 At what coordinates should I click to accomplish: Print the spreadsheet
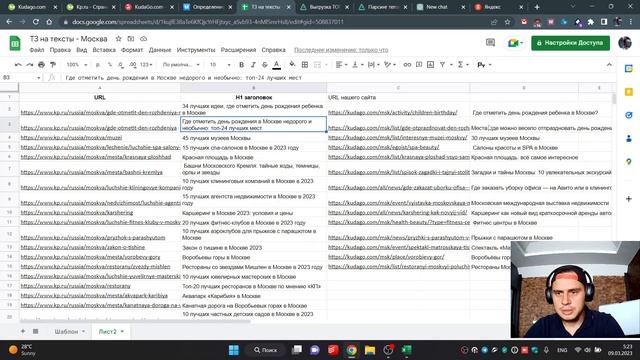(41, 64)
